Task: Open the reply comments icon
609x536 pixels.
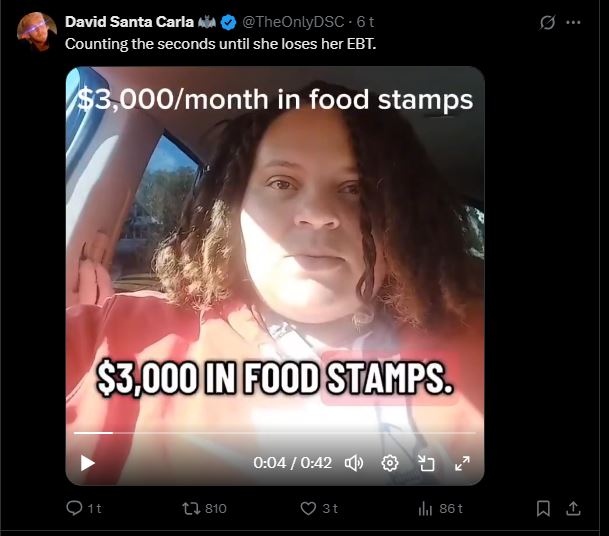Action: coord(74,508)
